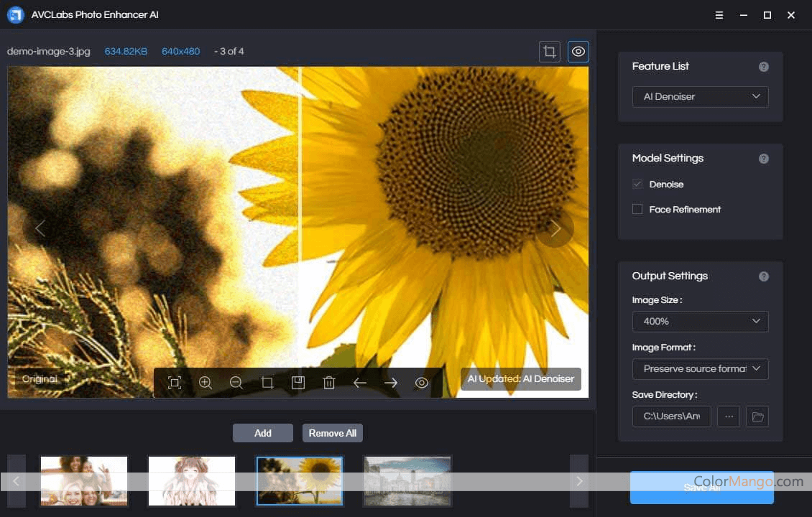812x517 pixels.
Task: Click the Remove All button
Action: tap(332, 433)
